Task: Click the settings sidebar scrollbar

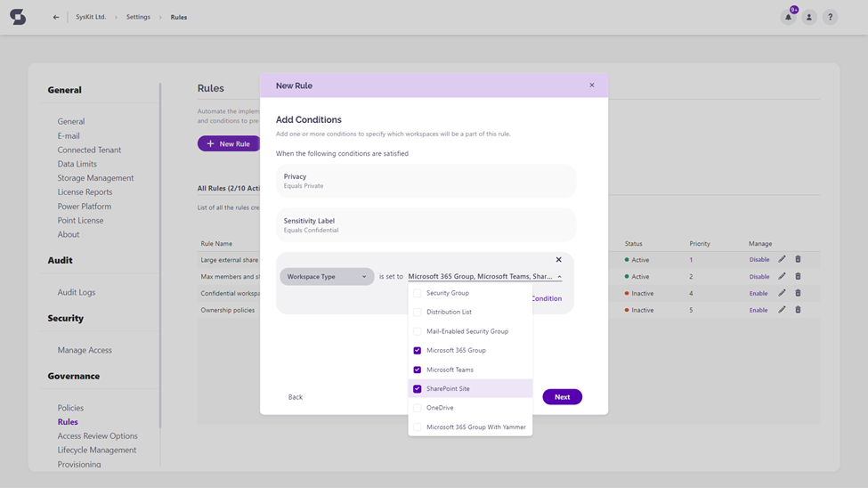Action: (160, 255)
